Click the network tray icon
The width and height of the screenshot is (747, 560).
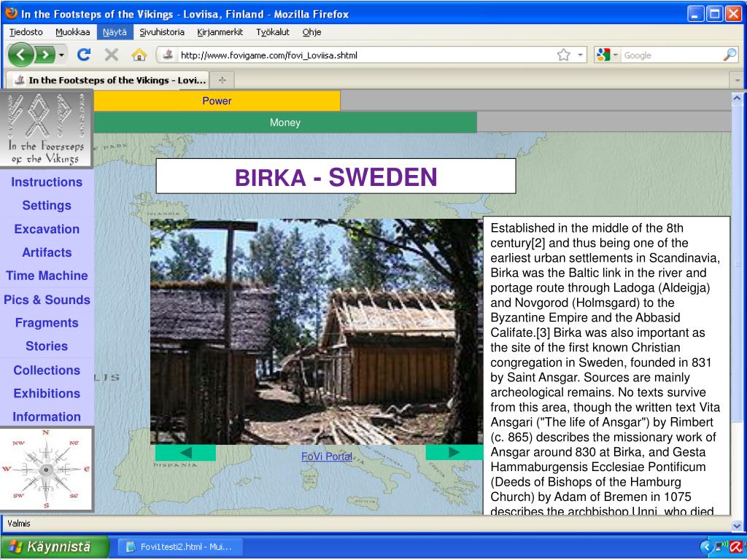pos(721,547)
